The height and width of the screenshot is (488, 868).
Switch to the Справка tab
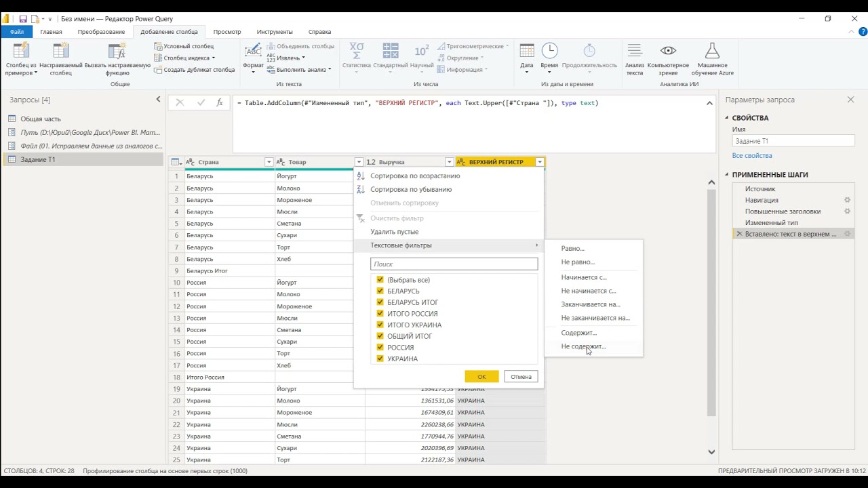pyautogui.click(x=319, y=32)
